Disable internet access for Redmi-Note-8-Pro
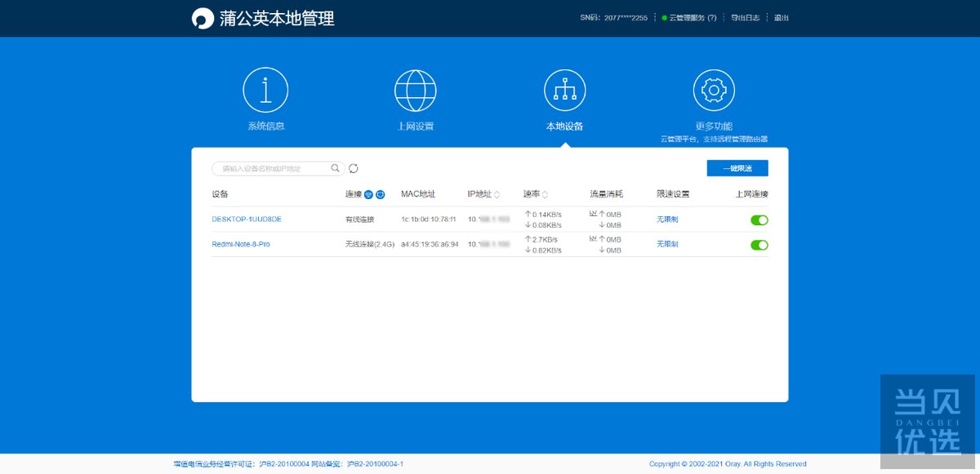The image size is (980, 474). point(759,245)
